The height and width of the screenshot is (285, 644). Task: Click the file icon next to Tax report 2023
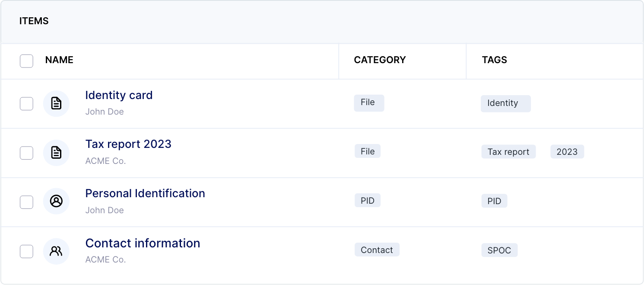(x=56, y=153)
